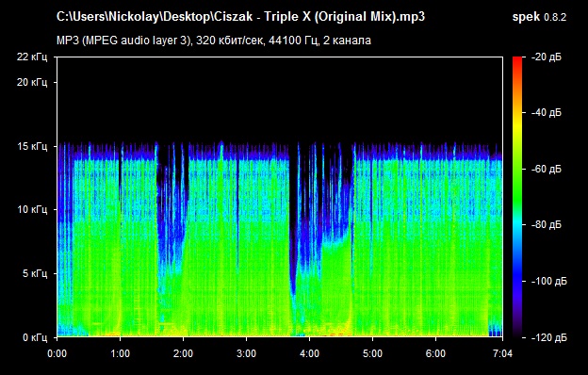The height and width of the screenshot is (375, 588).
Task: Click the 22 кГц frequency axis label
Action: tap(32, 57)
